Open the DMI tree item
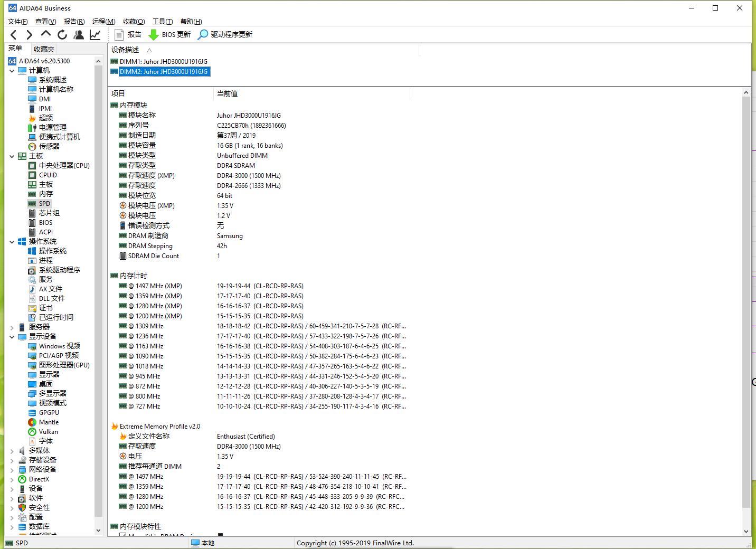The height and width of the screenshot is (549, 756). 45,99
